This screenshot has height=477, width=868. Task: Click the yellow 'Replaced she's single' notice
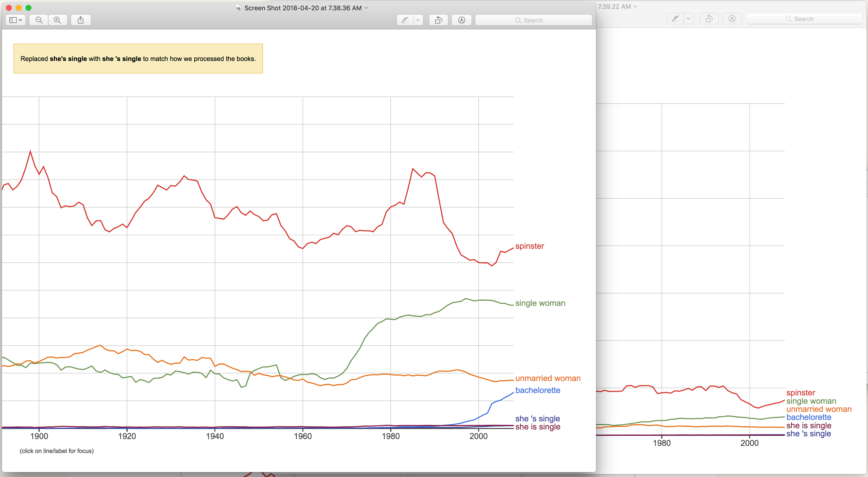tap(138, 59)
